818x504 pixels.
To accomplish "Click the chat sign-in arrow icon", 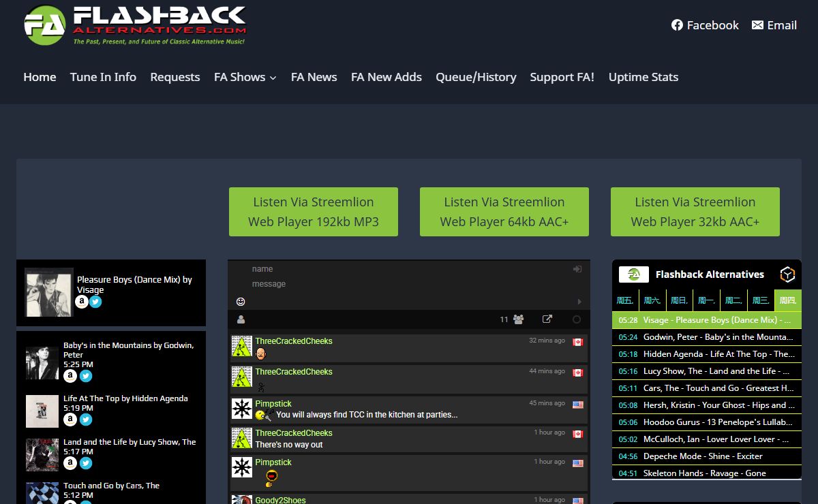I will [577, 269].
